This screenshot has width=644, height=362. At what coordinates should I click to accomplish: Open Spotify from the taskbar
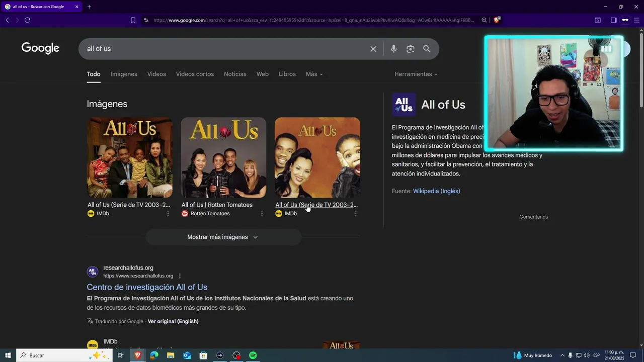pyautogui.click(x=253, y=355)
